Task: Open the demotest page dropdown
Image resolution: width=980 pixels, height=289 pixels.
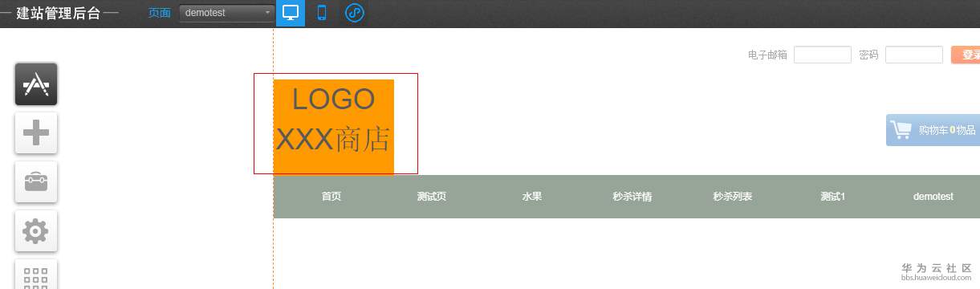Action: click(227, 13)
